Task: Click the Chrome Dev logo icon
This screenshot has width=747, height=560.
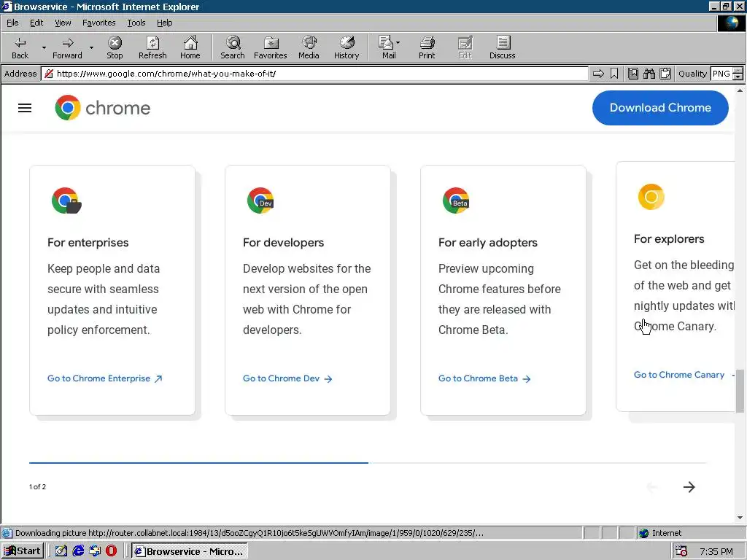Action: tap(260, 201)
